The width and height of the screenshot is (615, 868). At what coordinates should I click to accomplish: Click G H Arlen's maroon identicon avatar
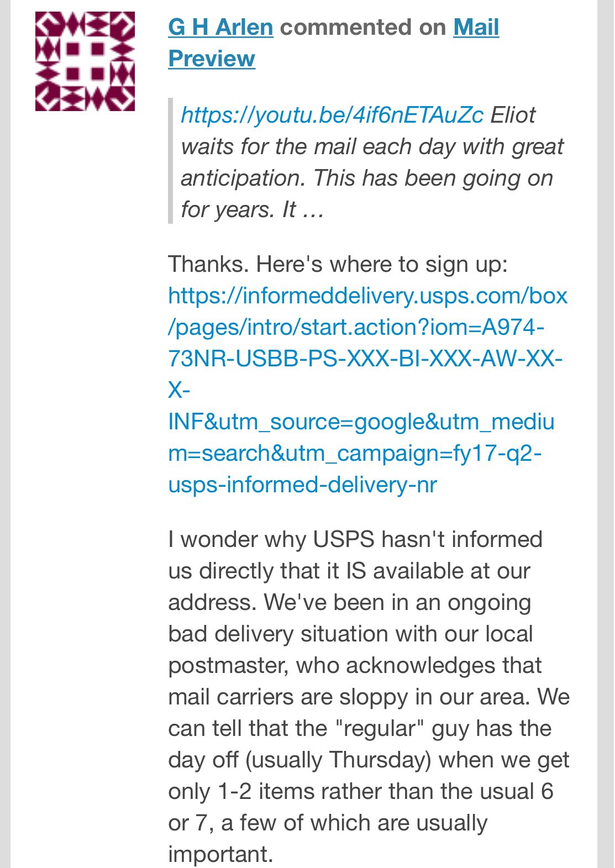pos(85,61)
